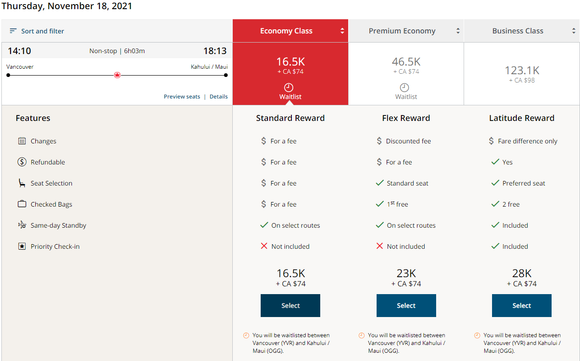Click the Checked Bags suitcase icon
This screenshot has width=580, height=361.
pos(22,204)
